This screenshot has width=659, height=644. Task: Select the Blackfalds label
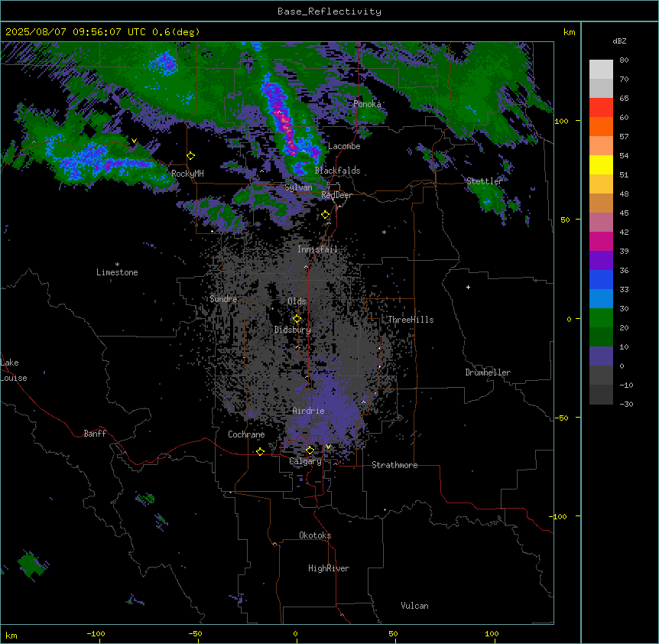pyautogui.click(x=337, y=171)
